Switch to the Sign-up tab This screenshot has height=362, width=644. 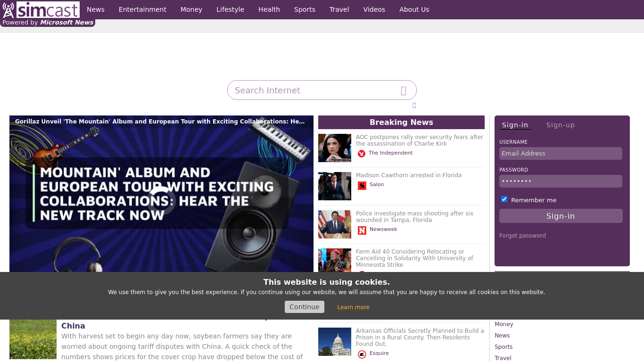561,125
